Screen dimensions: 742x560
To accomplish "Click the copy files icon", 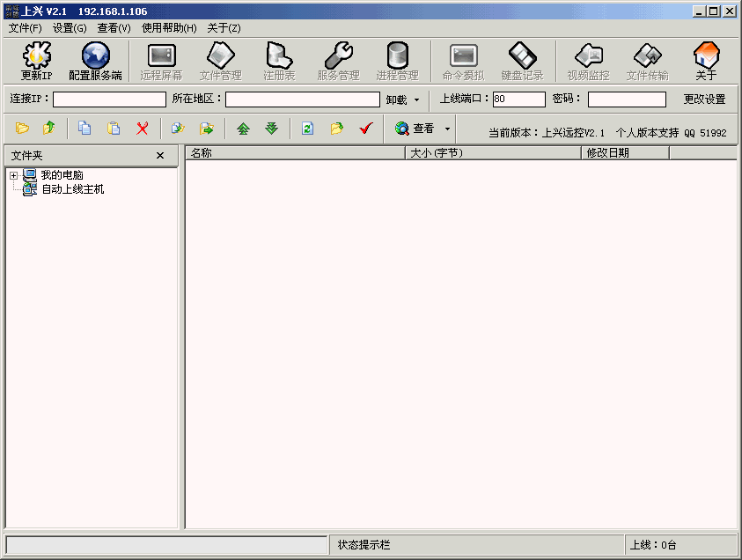I will pos(84,129).
